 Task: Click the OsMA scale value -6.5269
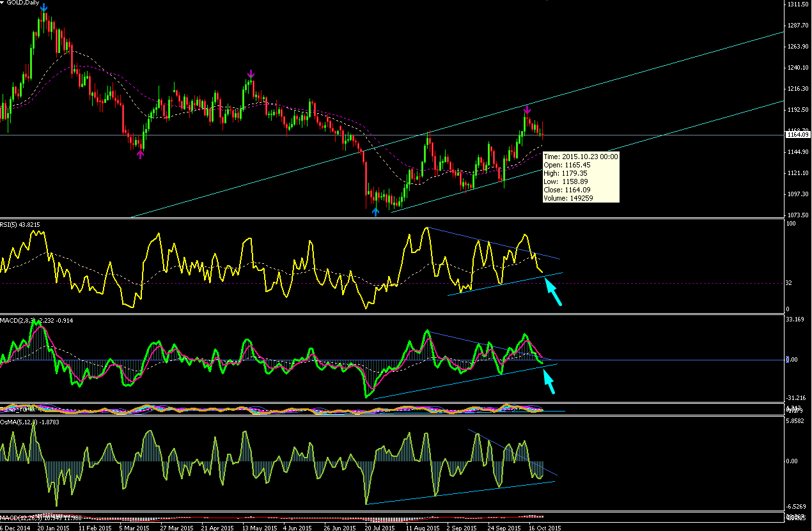pos(797,507)
